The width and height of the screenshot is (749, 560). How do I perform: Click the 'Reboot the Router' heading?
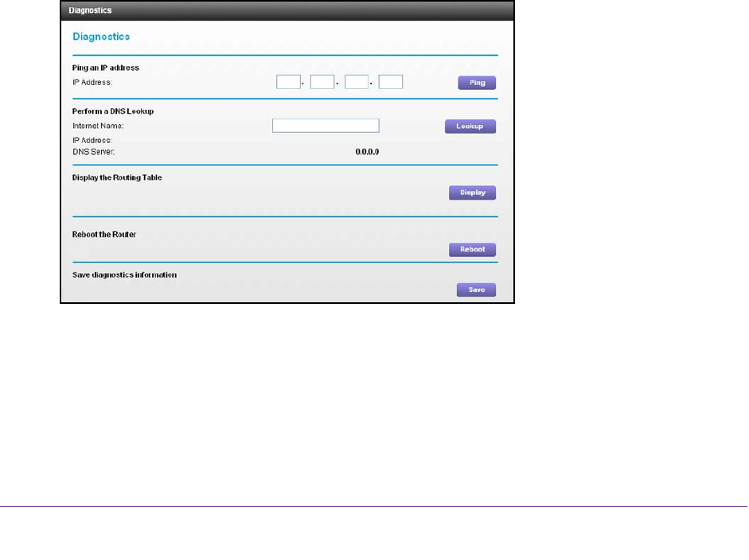104,235
